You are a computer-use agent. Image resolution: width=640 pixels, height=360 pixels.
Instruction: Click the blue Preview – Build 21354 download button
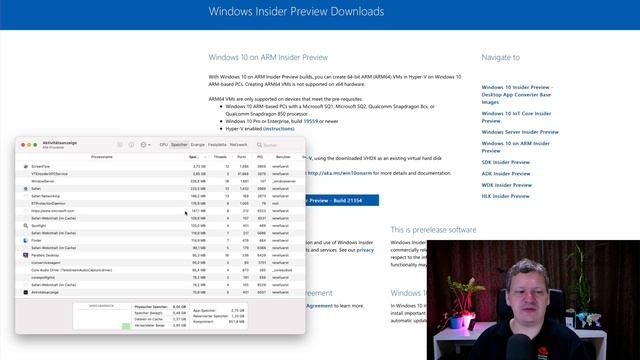(342, 200)
